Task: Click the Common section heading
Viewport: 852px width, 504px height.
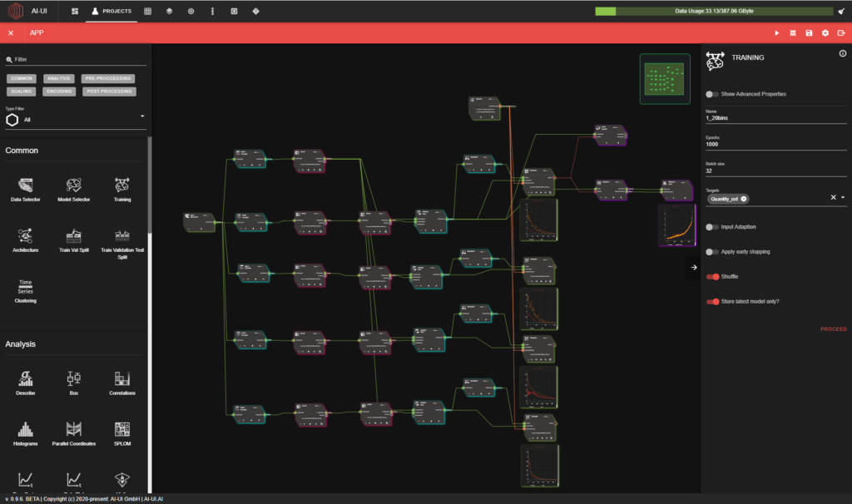Action: pos(22,151)
